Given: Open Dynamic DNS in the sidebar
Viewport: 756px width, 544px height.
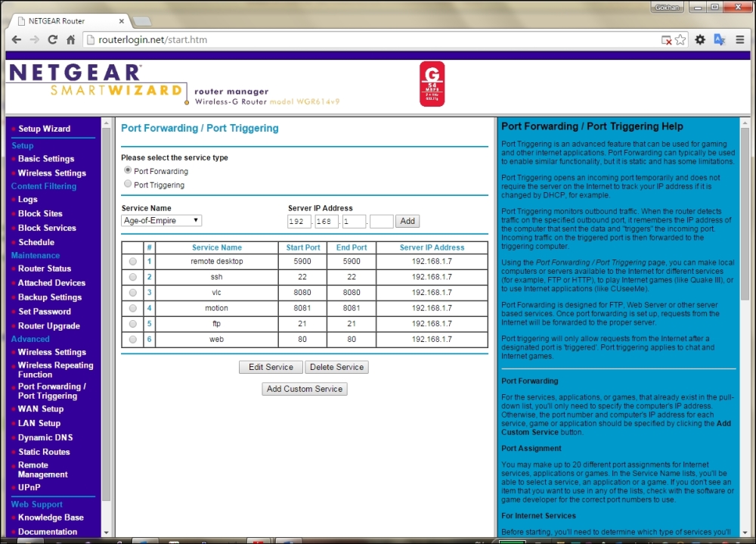Looking at the screenshot, I should (45, 437).
